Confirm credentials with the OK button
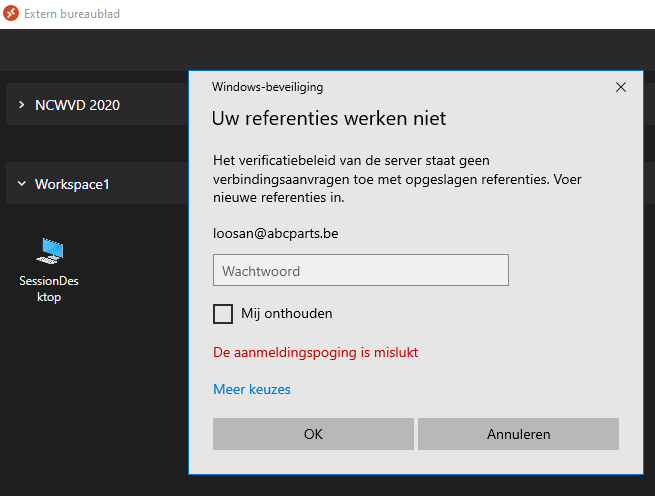This screenshot has height=496, width=655. point(313,434)
